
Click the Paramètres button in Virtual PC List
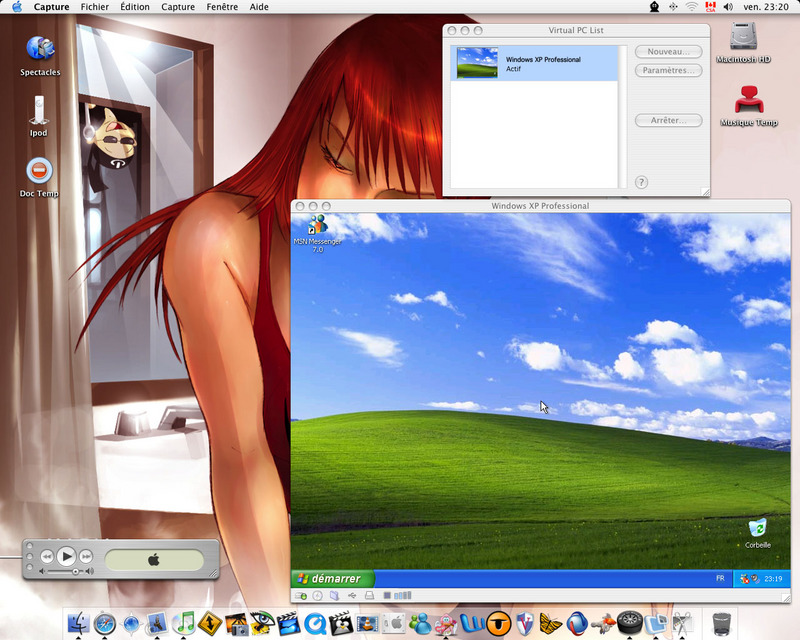[x=668, y=70]
